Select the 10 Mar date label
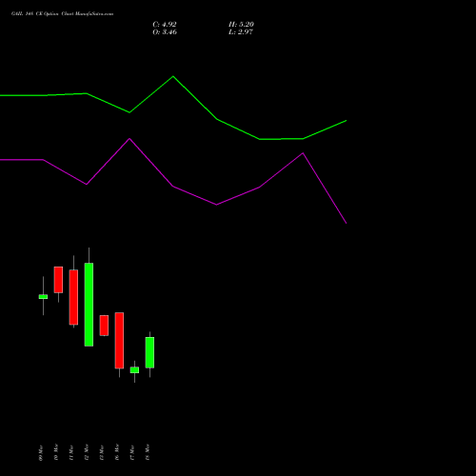The height and width of the screenshot is (476, 476). [x=56, y=452]
